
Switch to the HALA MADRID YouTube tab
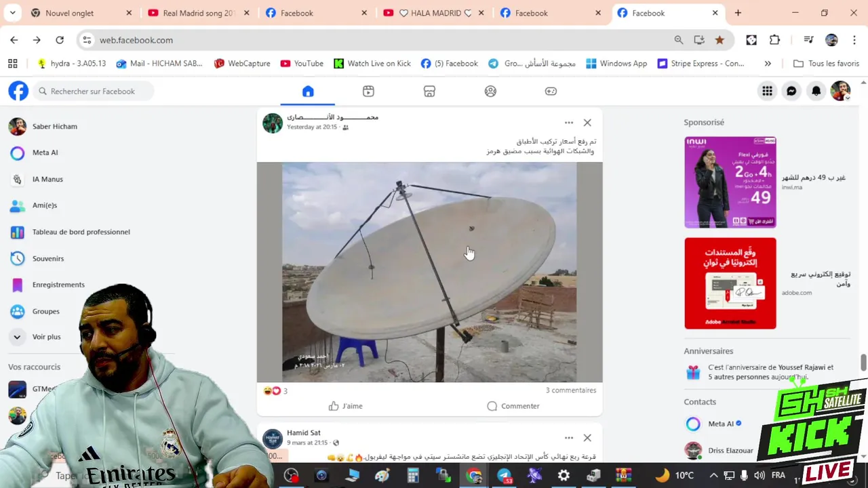[433, 13]
